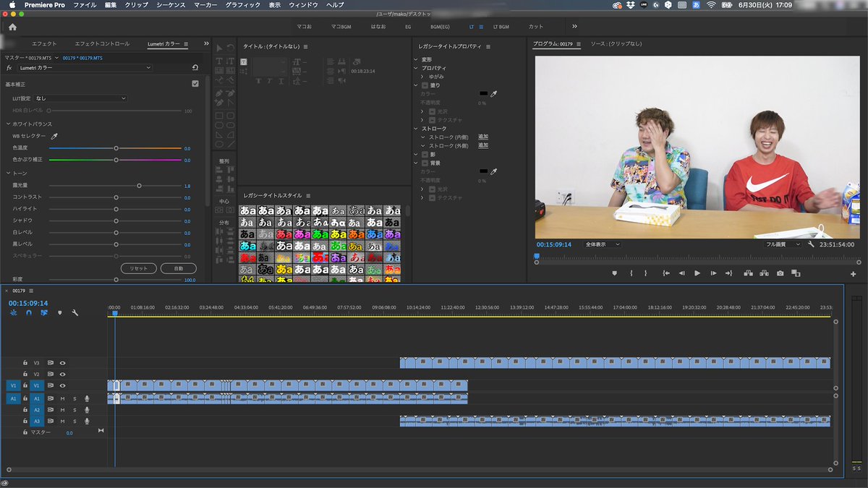
Task: Open the Lumetri カラー effect dropdown
Action: coord(85,68)
